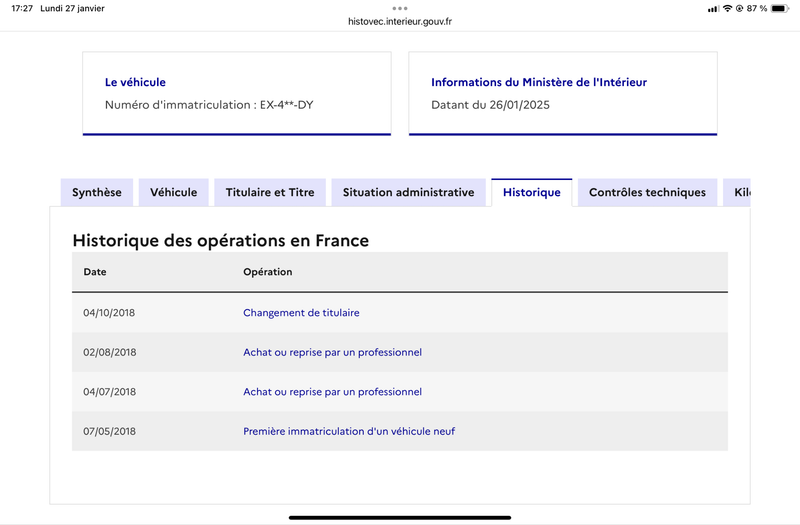Select the Historique tab
The image size is (800, 525).
tap(532, 192)
